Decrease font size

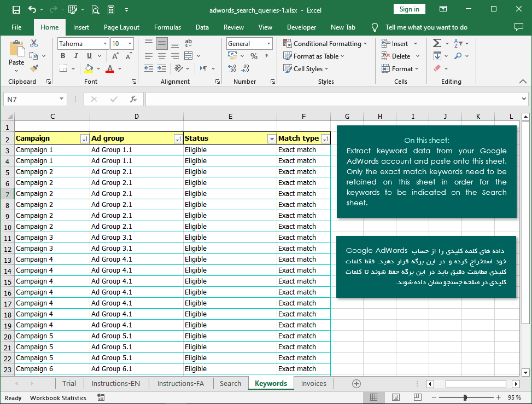click(128, 56)
